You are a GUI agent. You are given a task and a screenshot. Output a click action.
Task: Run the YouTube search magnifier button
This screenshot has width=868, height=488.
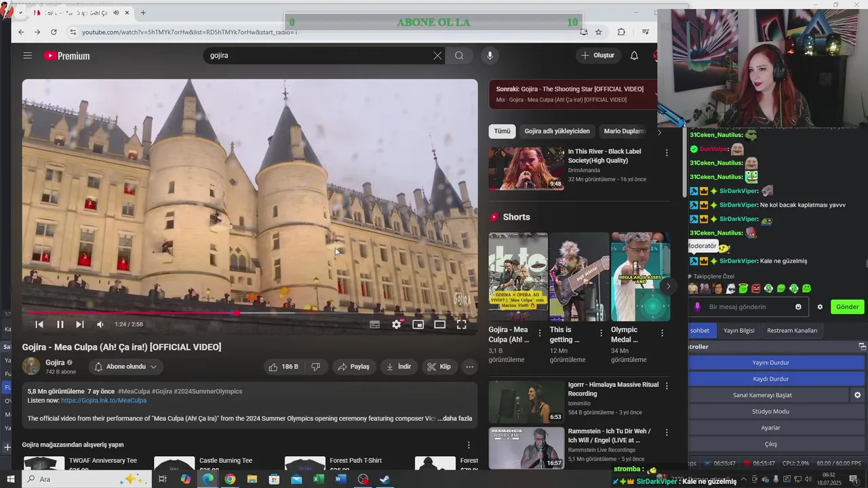[459, 56]
